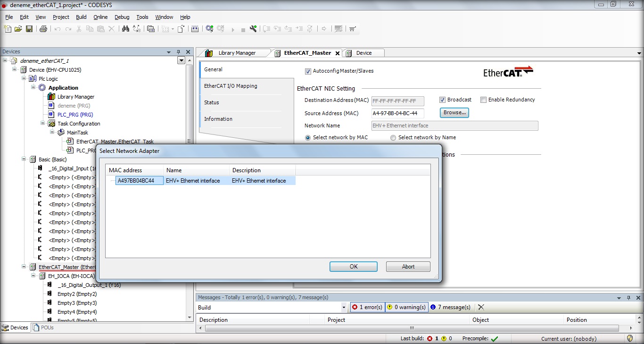The height and width of the screenshot is (344, 644).
Task: Pin the Devices panel with pushpin icon
Action: pyautogui.click(x=178, y=52)
